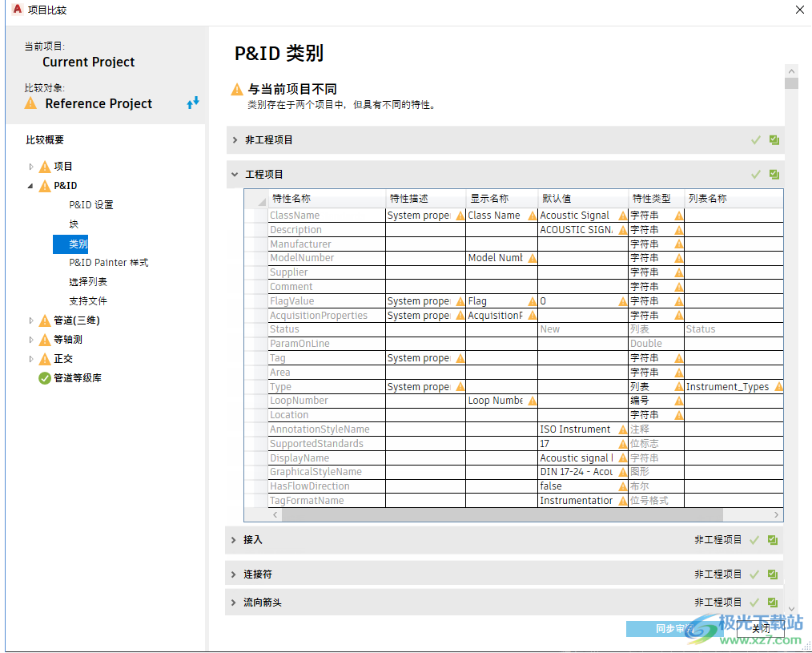Image resolution: width=812 pixels, height=653 pixels.
Task: Click warning icon beside Instrument_Types list name
Action: point(778,387)
